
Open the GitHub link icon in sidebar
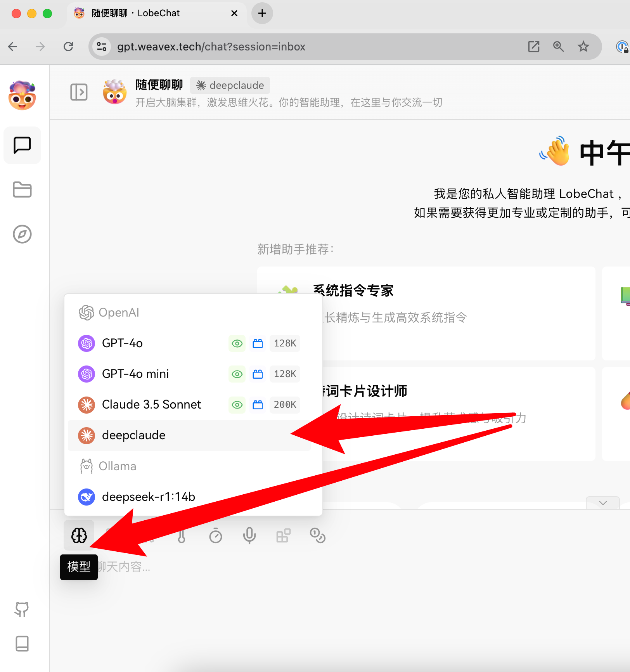(22, 609)
